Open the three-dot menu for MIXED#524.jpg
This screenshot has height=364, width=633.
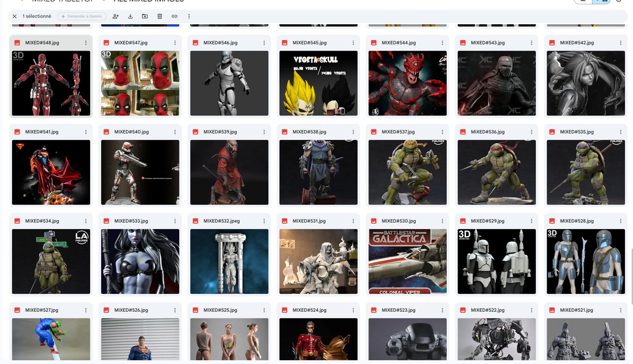point(353,310)
